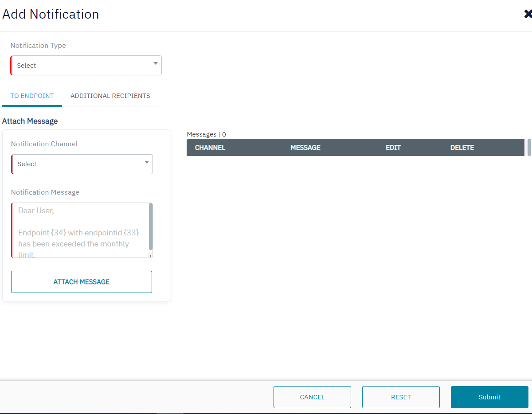This screenshot has height=414, width=532.
Task: Click the Add Notification title text
Action: point(51,14)
